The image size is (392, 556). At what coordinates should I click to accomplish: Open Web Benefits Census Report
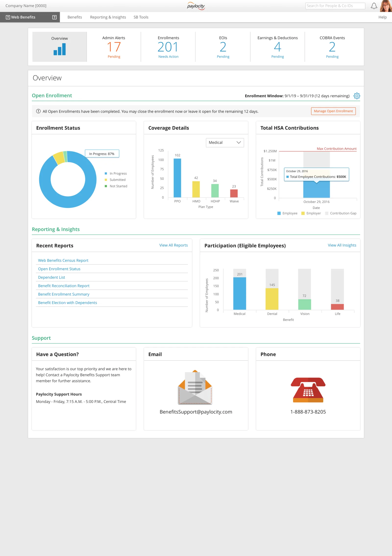(x=63, y=260)
